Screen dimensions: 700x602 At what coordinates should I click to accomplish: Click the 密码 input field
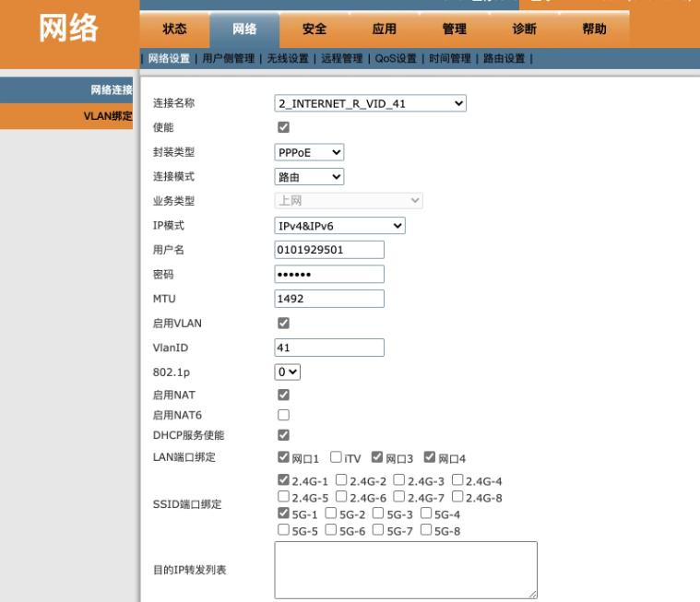point(329,275)
